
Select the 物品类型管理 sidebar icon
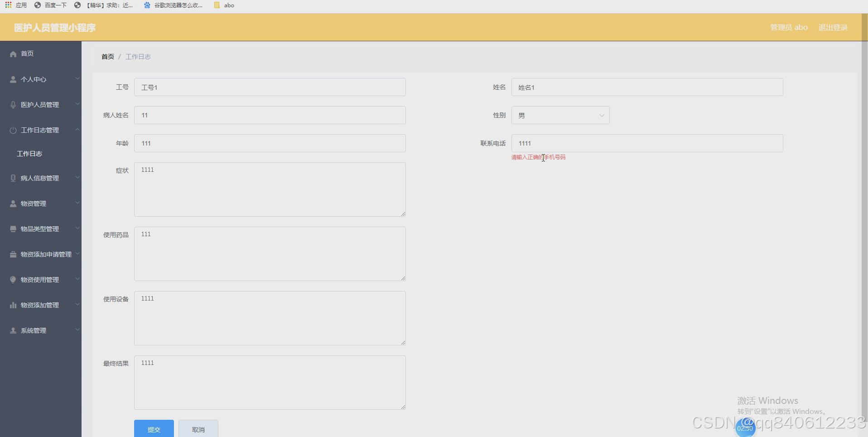(x=13, y=229)
